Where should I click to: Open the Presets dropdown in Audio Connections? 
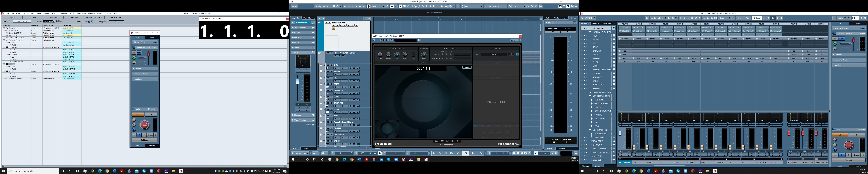click(x=49, y=22)
